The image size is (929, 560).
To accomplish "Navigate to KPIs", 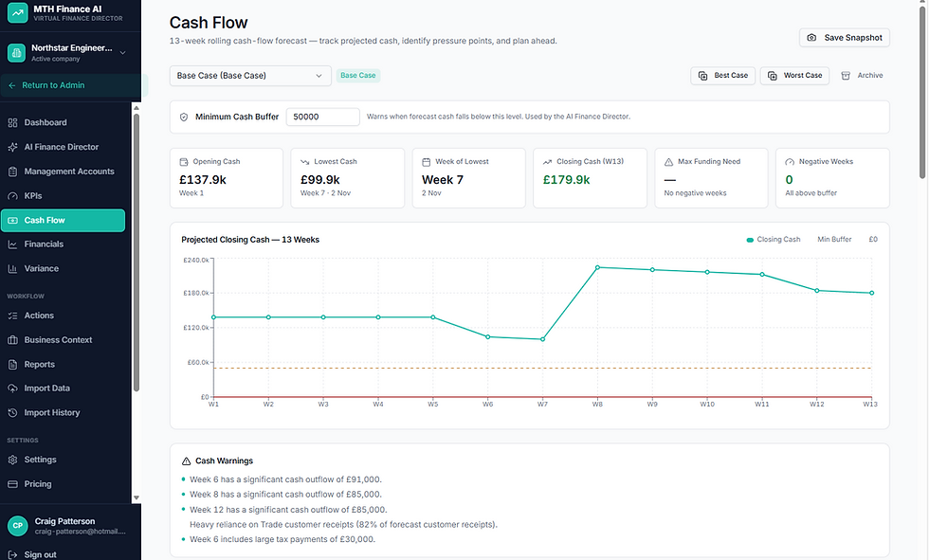I will (63, 196).
